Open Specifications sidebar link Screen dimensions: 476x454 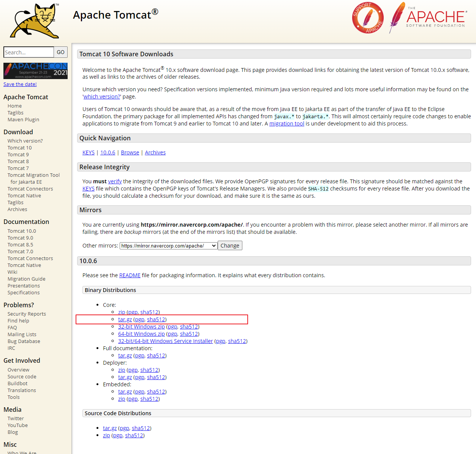tap(24, 292)
